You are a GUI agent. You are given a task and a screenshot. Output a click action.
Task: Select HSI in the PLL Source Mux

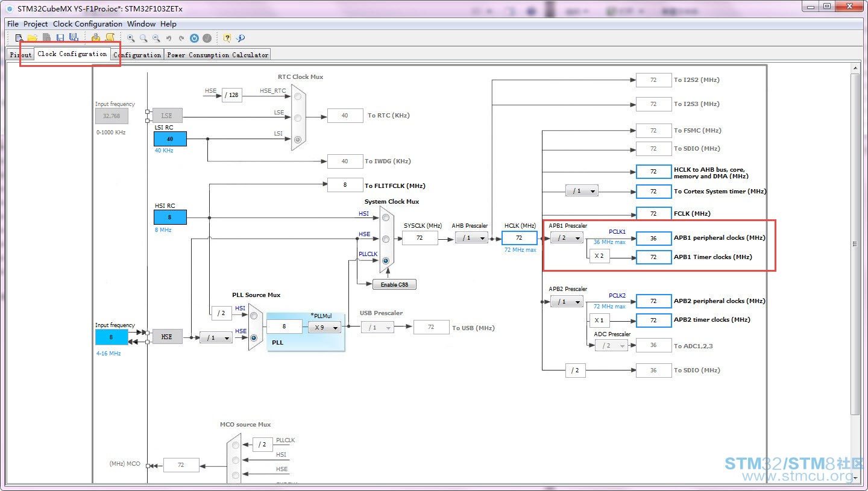click(x=254, y=315)
